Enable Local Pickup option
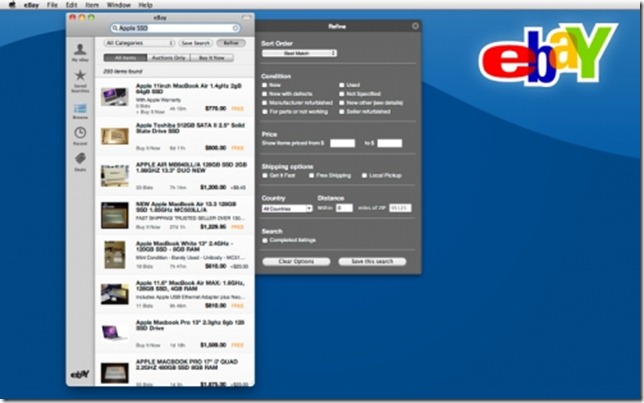Viewport: 644px width, 403px height. tap(364, 175)
